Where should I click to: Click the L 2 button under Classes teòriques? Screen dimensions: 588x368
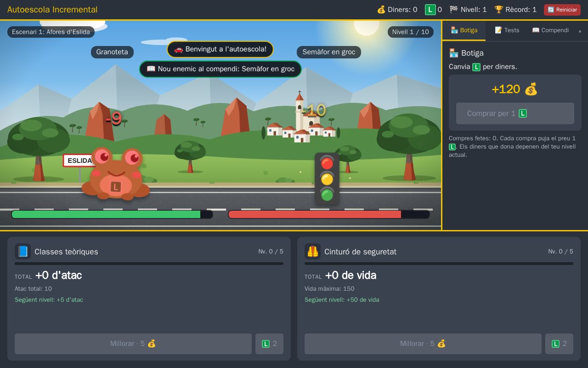pos(269,344)
